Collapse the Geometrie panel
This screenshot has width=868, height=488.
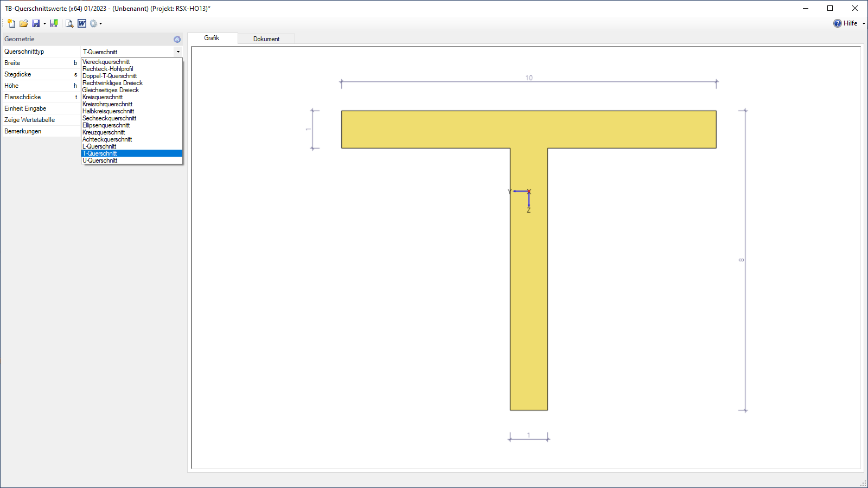pyautogui.click(x=177, y=39)
